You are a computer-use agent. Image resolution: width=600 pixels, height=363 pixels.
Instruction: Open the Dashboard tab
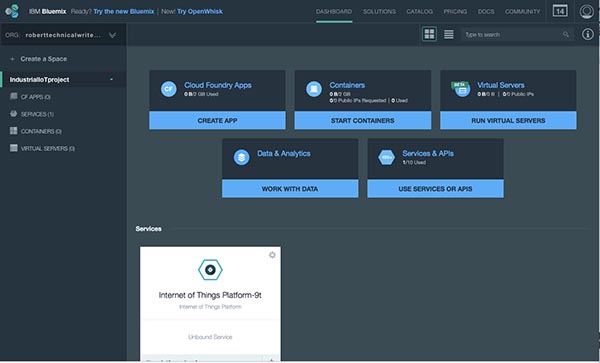tap(334, 11)
